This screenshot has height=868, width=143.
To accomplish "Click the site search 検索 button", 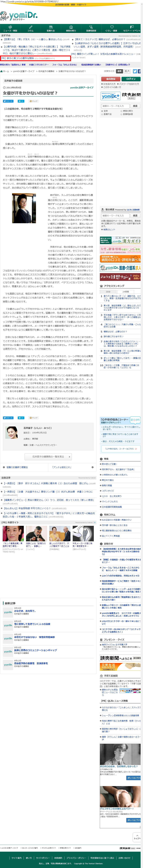I will click(x=135, y=106).
